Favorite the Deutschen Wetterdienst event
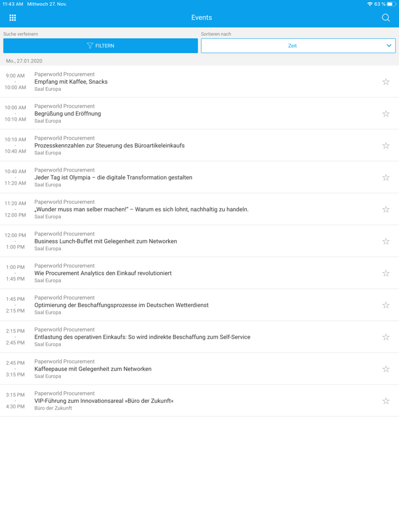399x532 pixels. pos(386,305)
